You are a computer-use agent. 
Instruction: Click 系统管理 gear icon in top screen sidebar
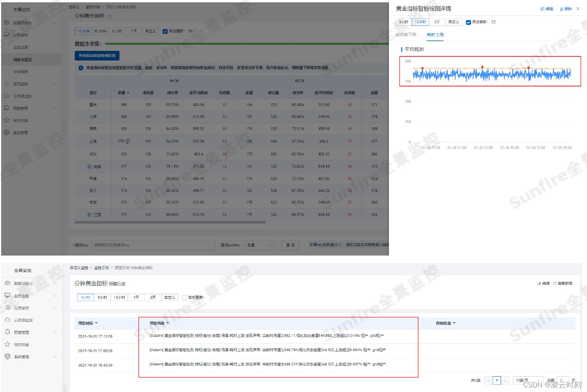tap(7, 132)
